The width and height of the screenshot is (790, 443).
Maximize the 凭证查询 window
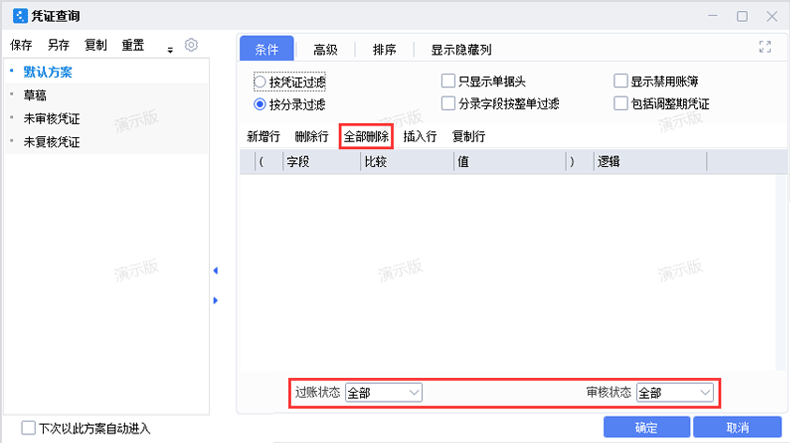pyautogui.click(x=742, y=16)
